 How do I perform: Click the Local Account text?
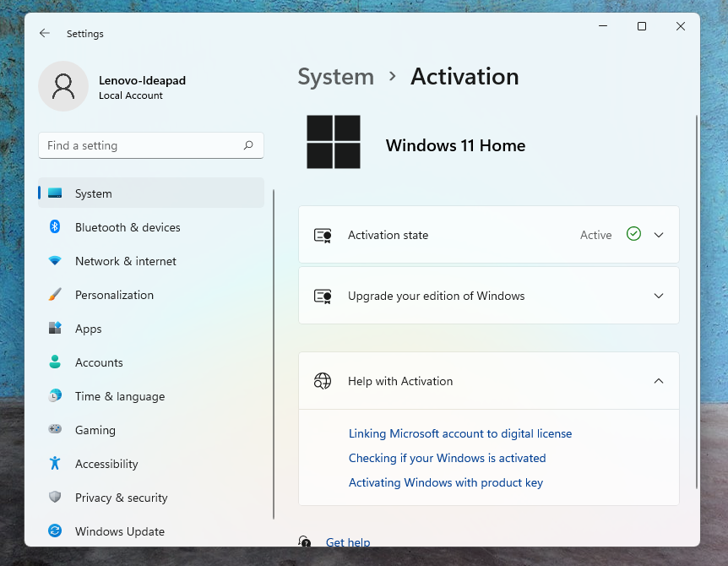pos(131,95)
